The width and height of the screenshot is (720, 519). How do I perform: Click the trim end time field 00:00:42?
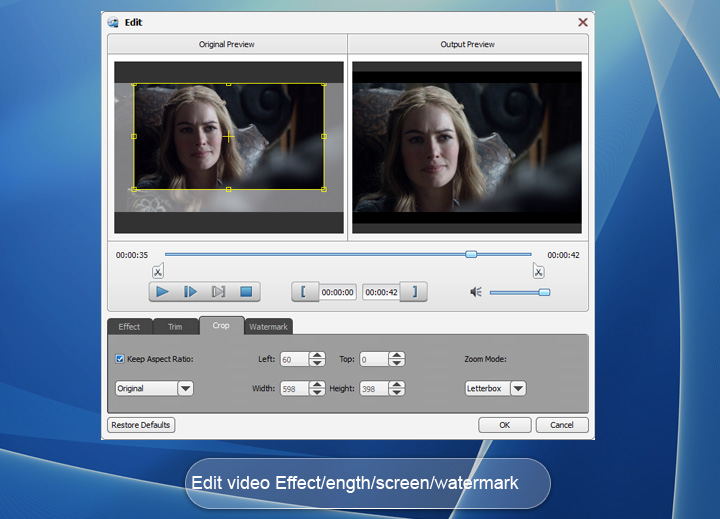(382, 292)
